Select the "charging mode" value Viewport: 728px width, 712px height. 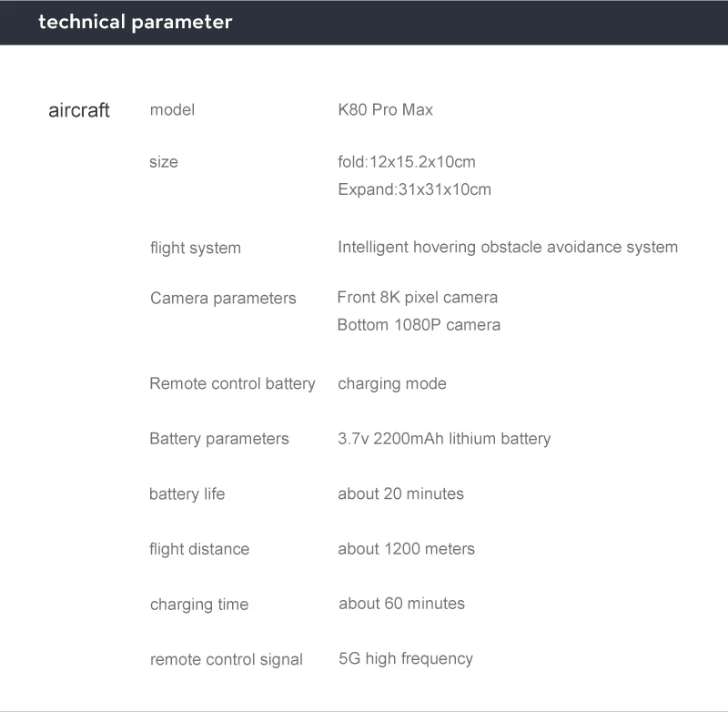tap(391, 383)
